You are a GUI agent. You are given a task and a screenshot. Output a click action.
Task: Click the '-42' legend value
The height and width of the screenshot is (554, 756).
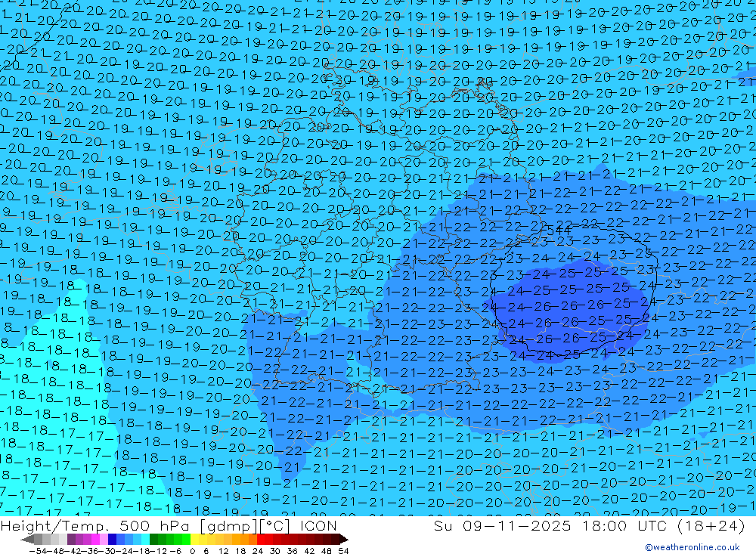point(73,551)
